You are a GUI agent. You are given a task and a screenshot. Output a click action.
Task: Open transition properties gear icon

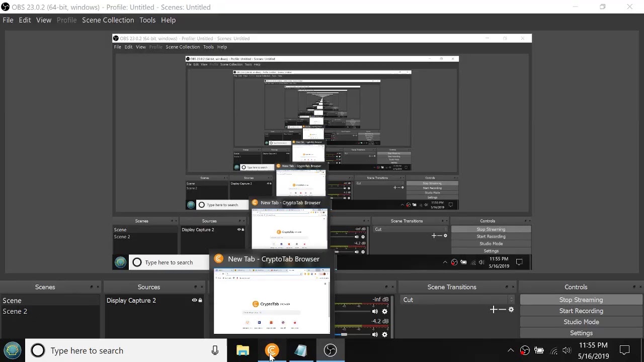511,310
